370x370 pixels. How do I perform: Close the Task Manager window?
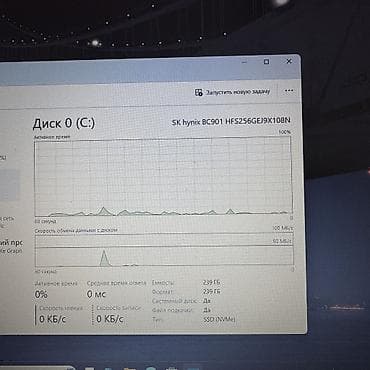pos(289,61)
